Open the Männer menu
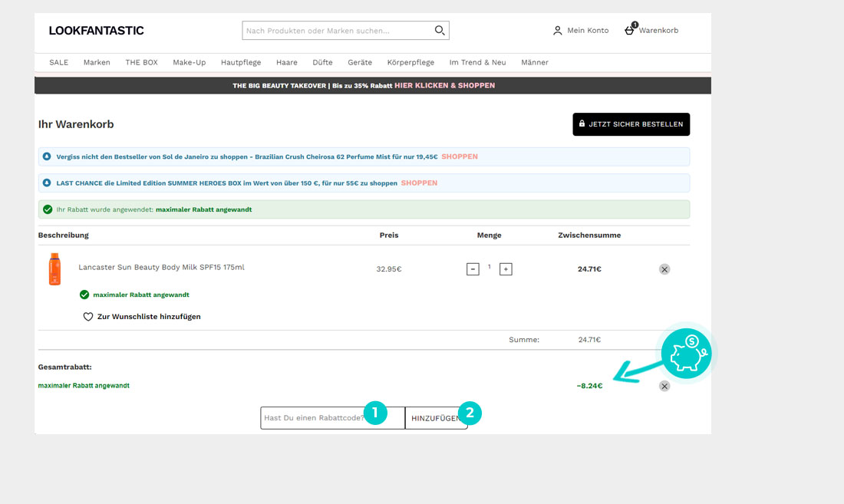 coord(535,62)
